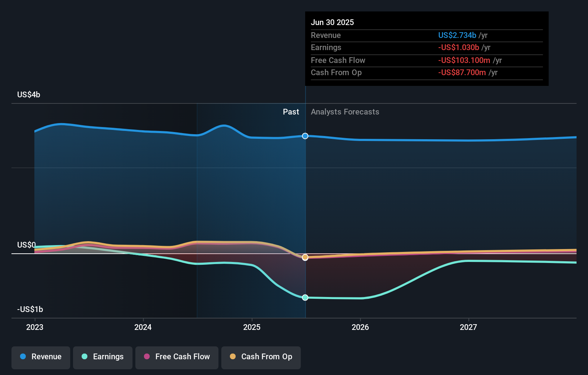Click the Cash From Op legend dot icon
The height and width of the screenshot is (375, 588).
233,357
